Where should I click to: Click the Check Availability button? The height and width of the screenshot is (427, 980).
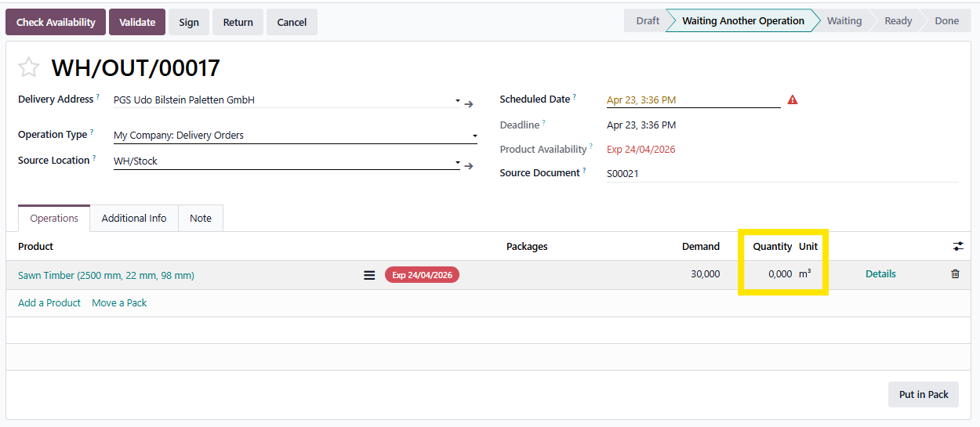click(56, 22)
